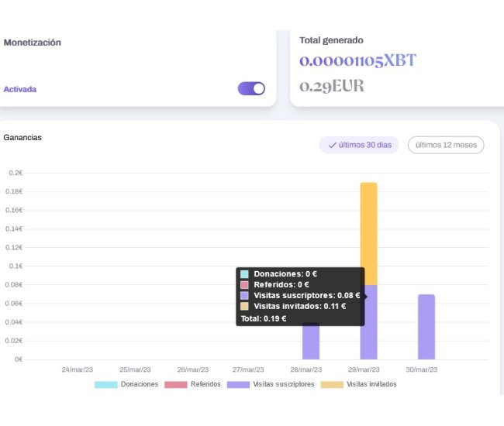
Task: Click yellow segment of 29/mar/23 bar
Action: click(369, 232)
